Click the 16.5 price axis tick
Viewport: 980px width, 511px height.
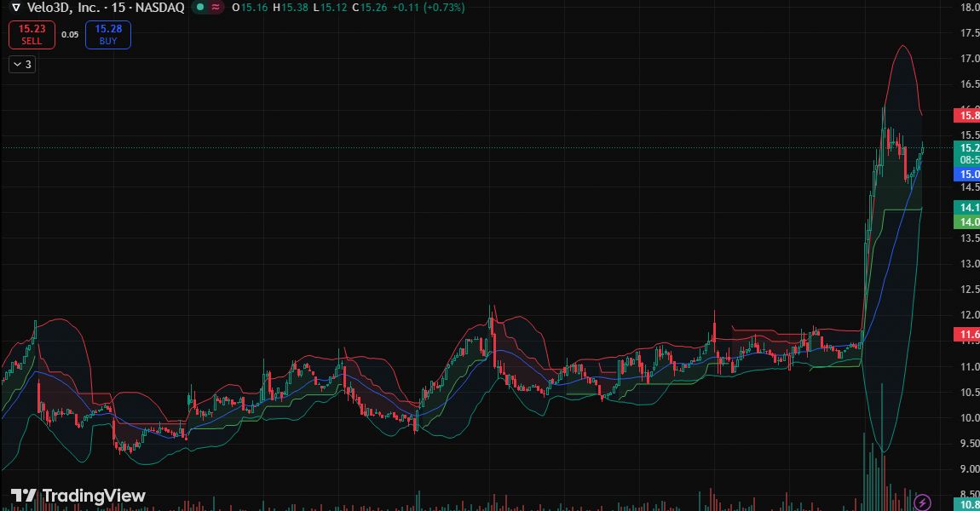970,84
